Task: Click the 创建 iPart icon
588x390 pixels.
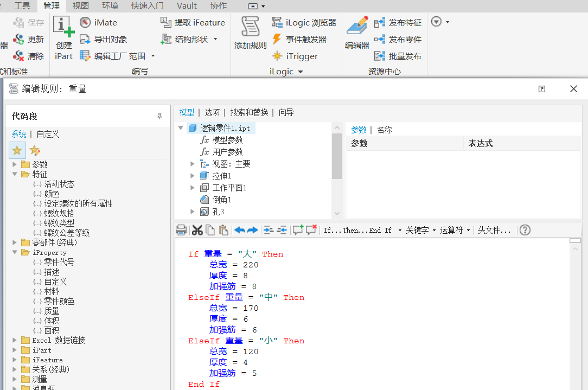Action: tap(63, 27)
